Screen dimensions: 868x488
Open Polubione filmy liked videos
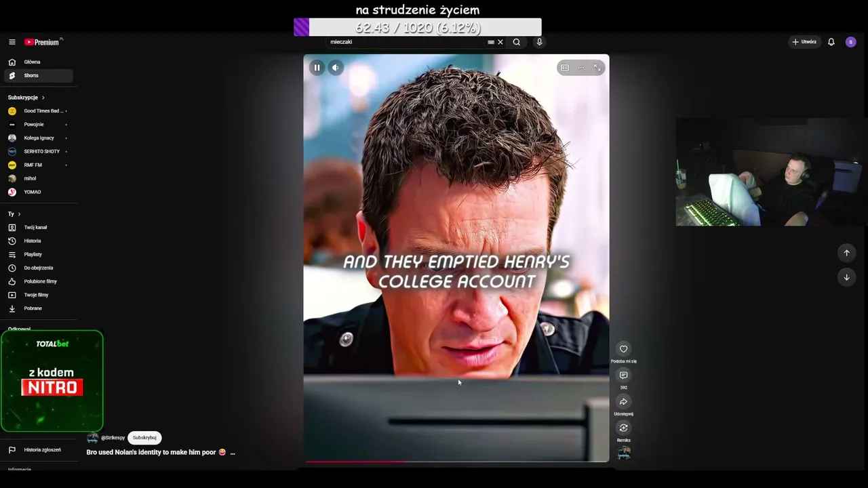pyautogui.click(x=38, y=281)
